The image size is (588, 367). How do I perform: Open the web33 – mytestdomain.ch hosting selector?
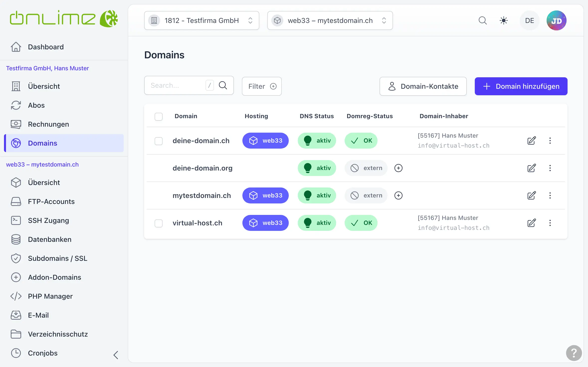coord(330,20)
